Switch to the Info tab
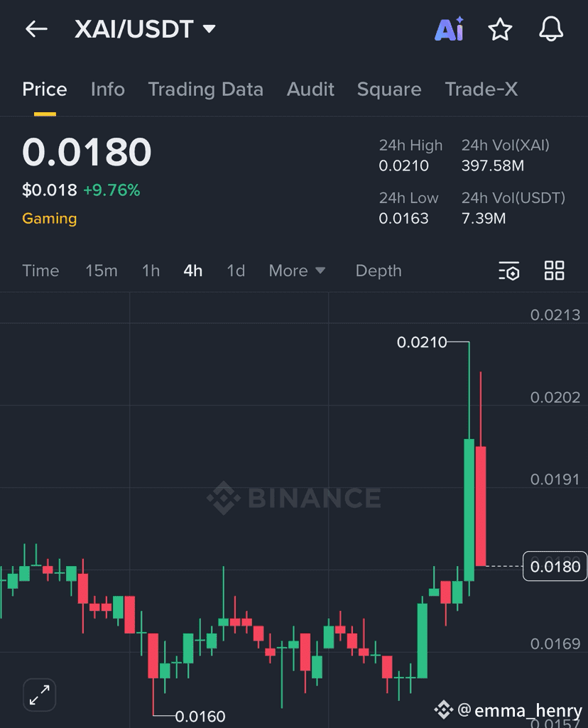The image size is (588, 728). pyautogui.click(x=108, y=89)
